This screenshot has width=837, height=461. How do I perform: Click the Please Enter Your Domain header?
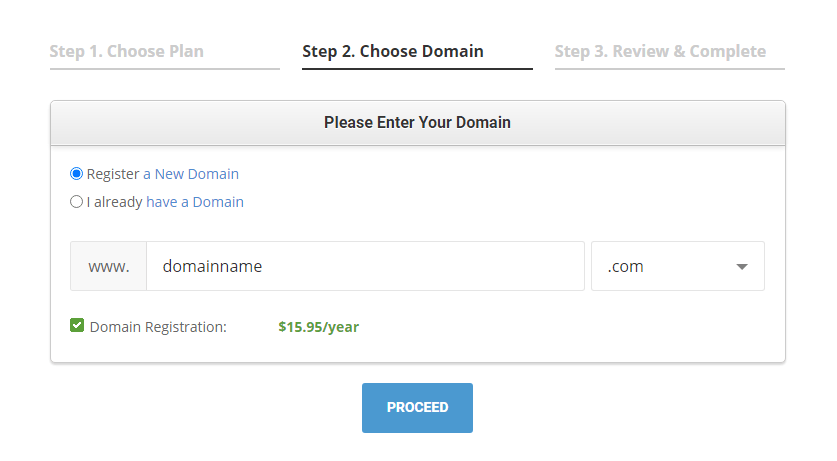(x=417, y=123)
